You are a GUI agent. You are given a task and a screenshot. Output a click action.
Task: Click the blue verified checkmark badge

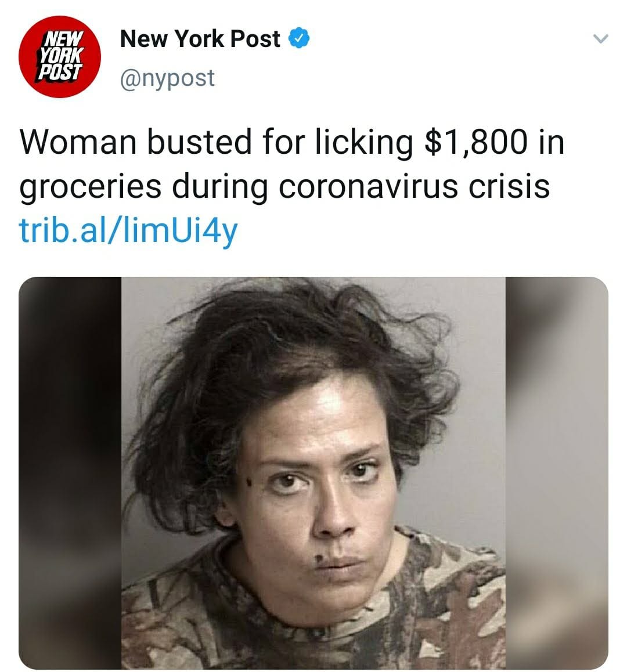[x=299, y=38]
